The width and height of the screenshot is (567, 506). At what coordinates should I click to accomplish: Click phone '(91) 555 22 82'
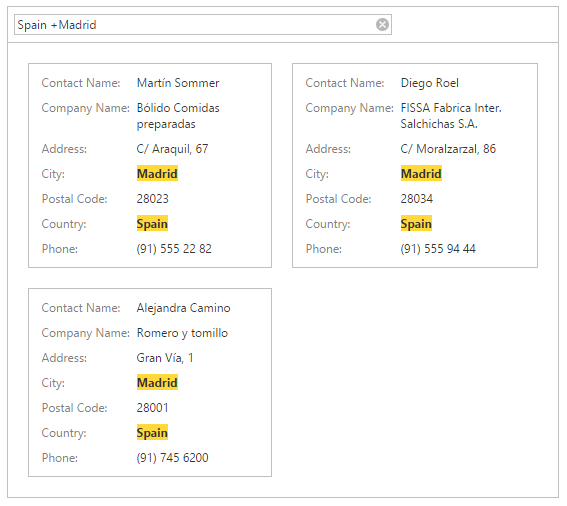coord(174,248)
